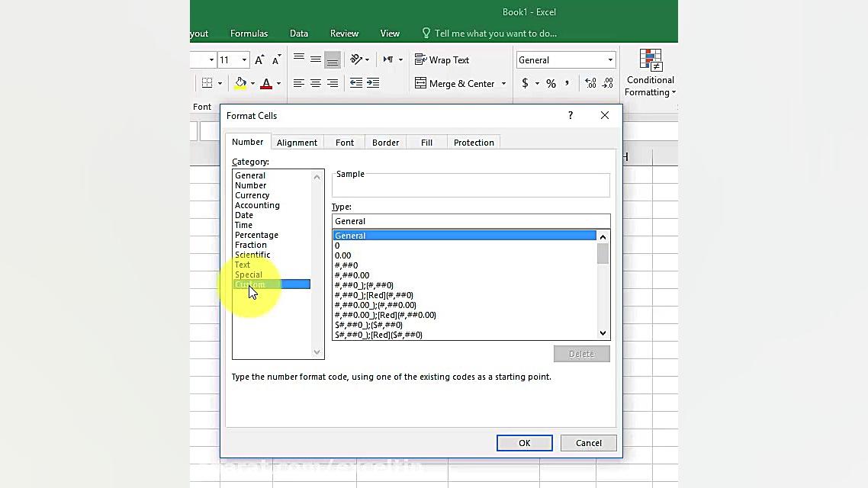Select Custom in the Category list
868x488 pixels.
coord(272,284)
